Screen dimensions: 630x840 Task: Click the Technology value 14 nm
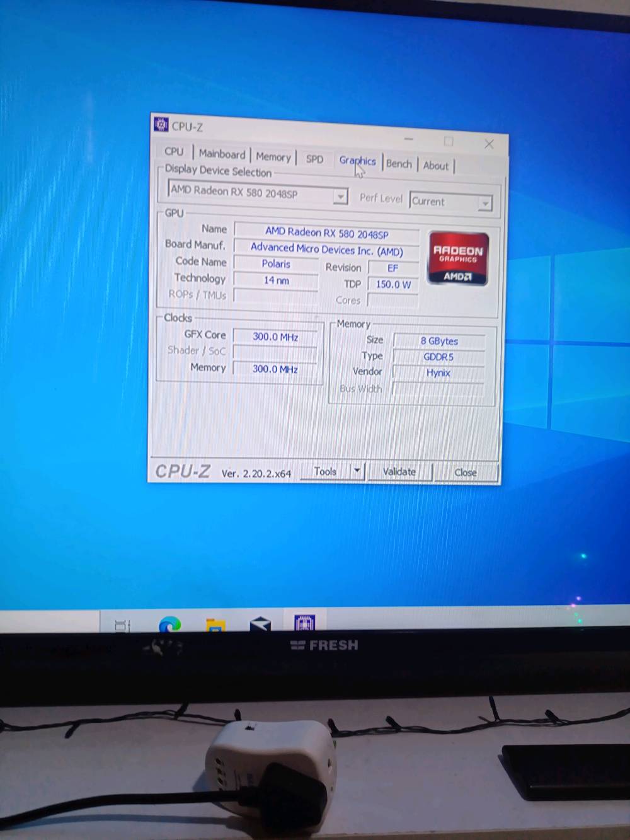tap(276, 280)
